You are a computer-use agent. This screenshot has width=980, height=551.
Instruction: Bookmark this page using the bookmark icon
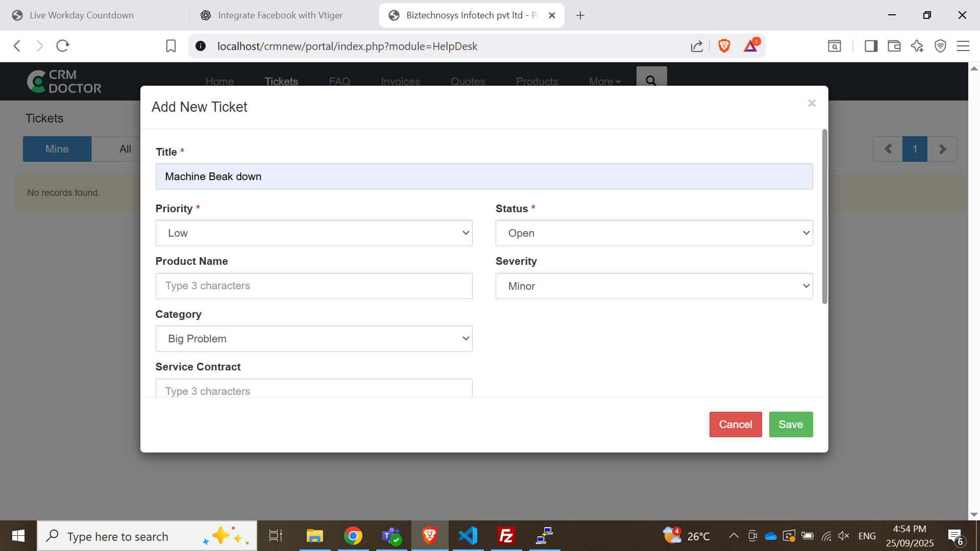(x=170, y=46)
